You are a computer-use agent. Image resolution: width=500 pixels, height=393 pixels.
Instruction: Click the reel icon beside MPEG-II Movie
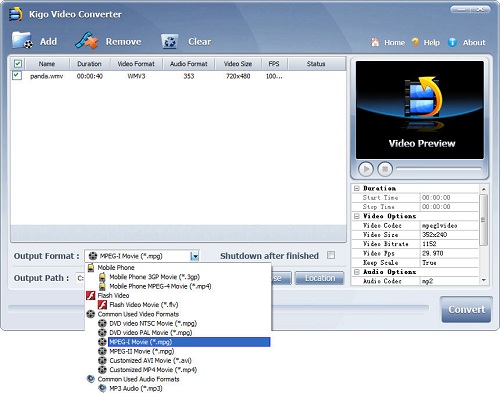pyautogui.click(x=102, y=351)
